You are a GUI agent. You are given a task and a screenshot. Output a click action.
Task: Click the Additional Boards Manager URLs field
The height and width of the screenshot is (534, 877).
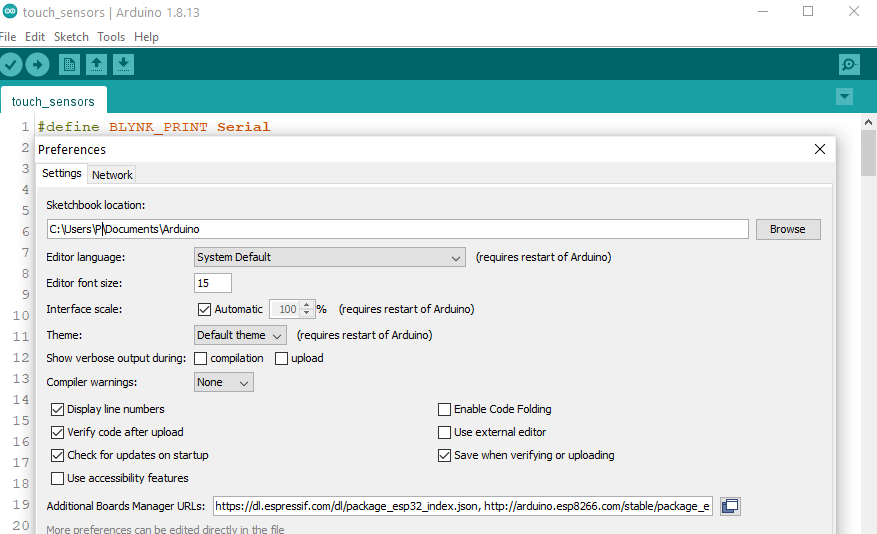click(463, 506)
